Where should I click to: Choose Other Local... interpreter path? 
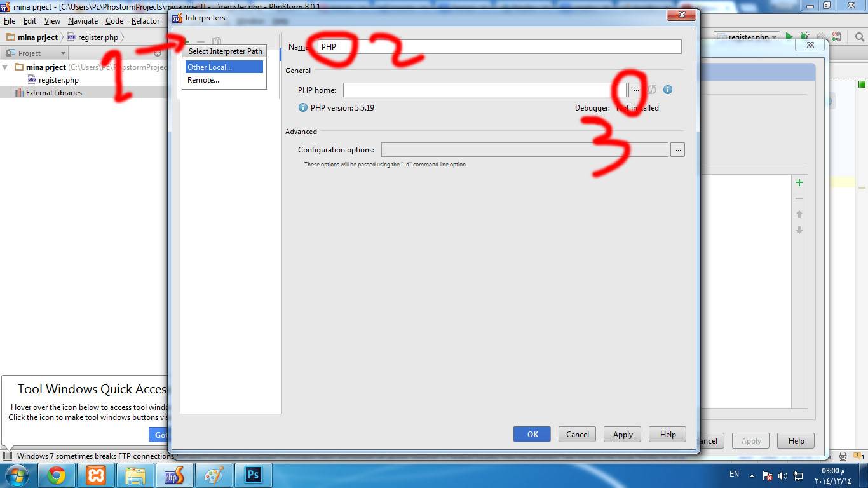click(x=224, y=67)
